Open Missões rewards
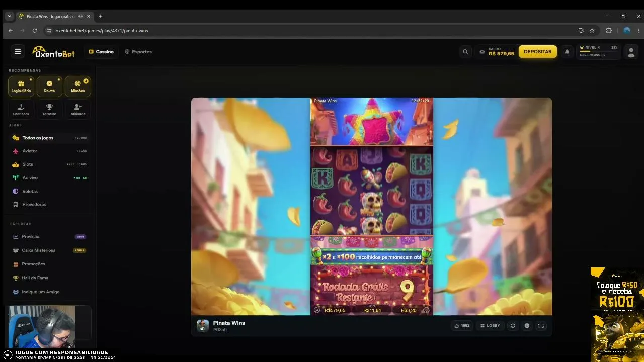The width and height of the screenshot is (644, 362). pyautogui.click(x=77, y=86)
